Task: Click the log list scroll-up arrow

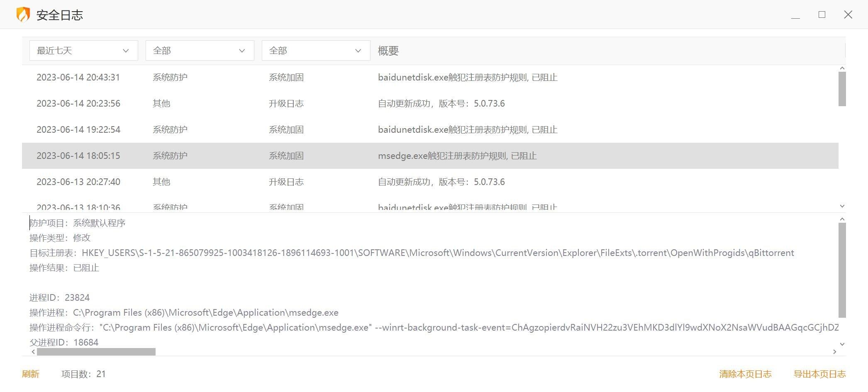Action: (x=842, y=68)
